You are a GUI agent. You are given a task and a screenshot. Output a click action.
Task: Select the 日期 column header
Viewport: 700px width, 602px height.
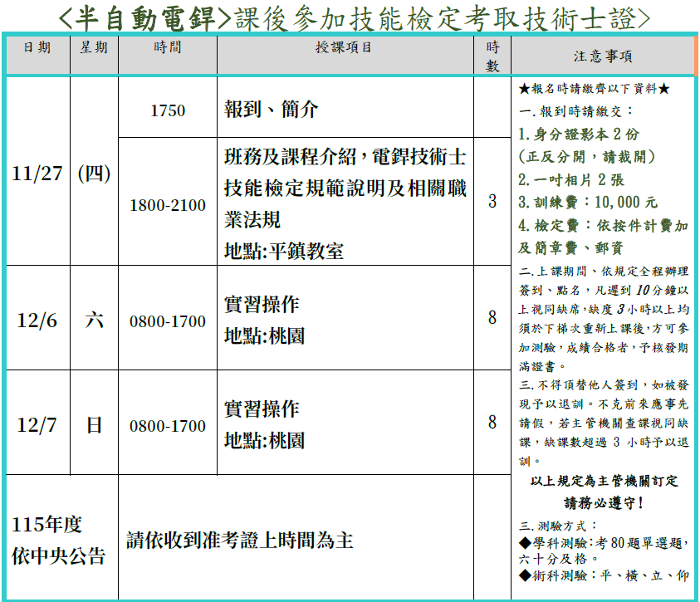coord(37,48)
